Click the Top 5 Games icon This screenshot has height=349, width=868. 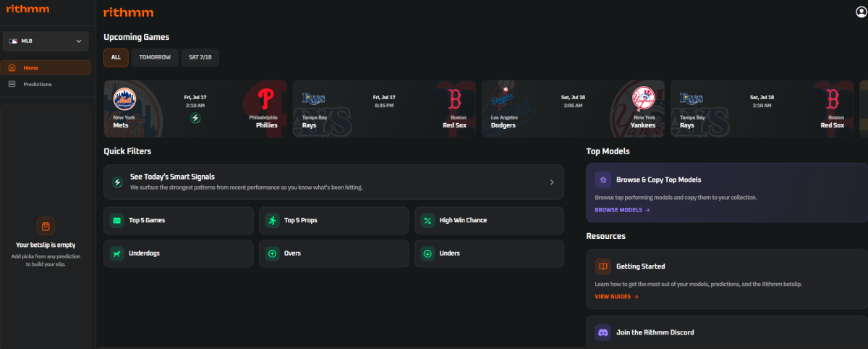click(x=116, y=220)
